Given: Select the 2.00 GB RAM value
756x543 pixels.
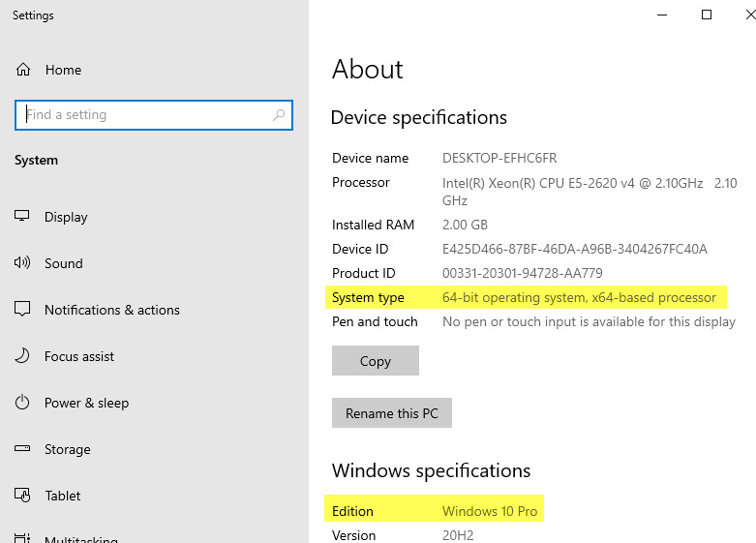Looking at the screenshot, I should tap(465, 225).
